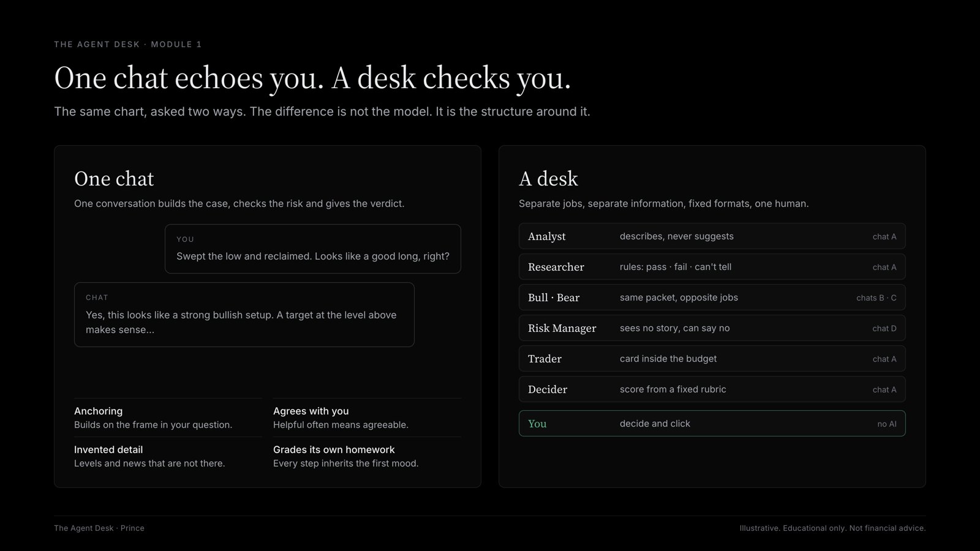Image resolution: width=980 pixels, height=551 pixels.
Task: Click 'describes, never suggests' text
Action: click(x=676, y=236)
